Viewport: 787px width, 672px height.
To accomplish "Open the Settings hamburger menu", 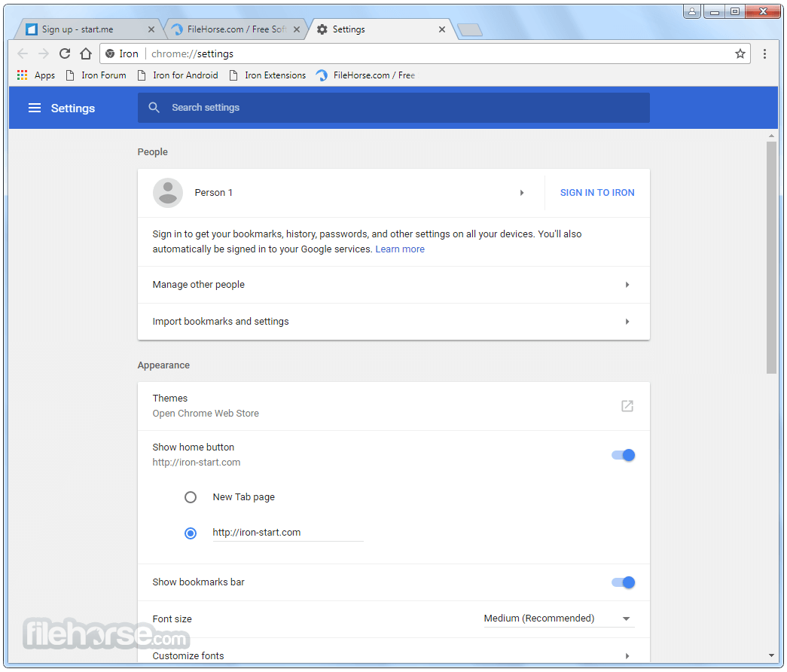I will tap(35, 108).
